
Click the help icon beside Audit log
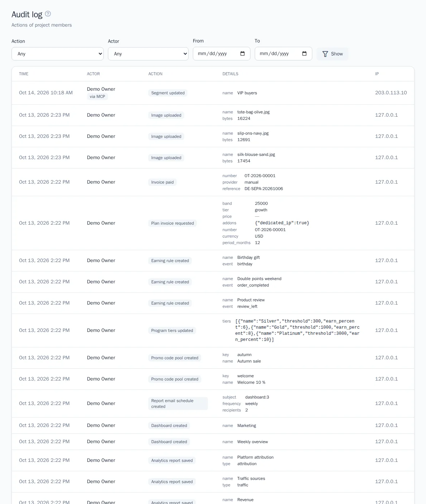48,14
